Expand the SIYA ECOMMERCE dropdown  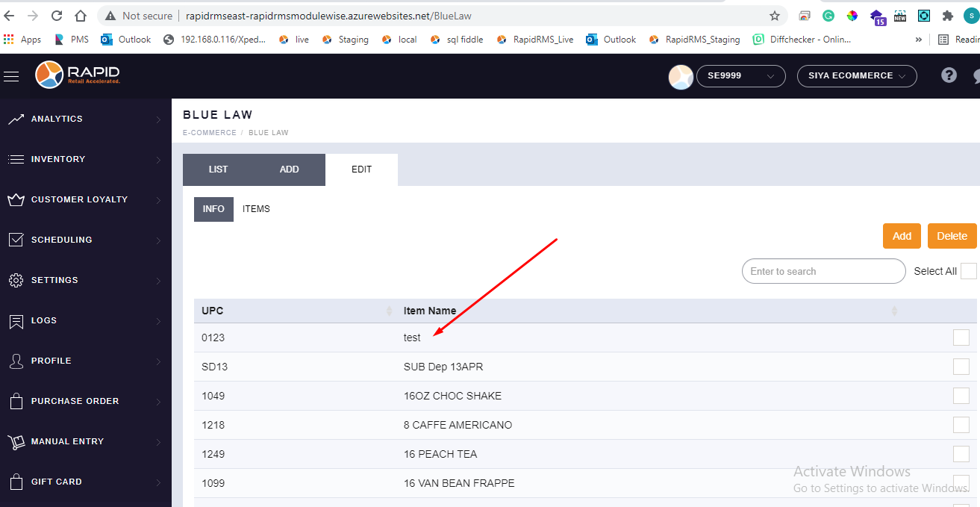click(857, 76)
